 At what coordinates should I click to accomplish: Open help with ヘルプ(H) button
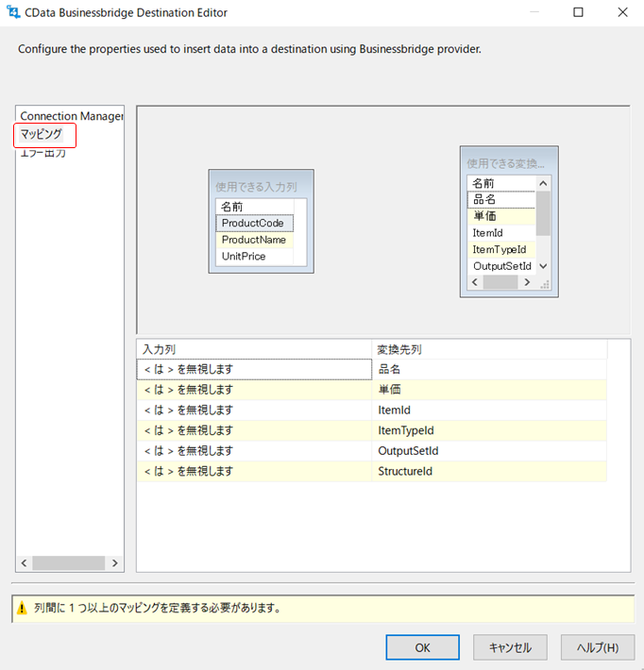pos(598,647)
